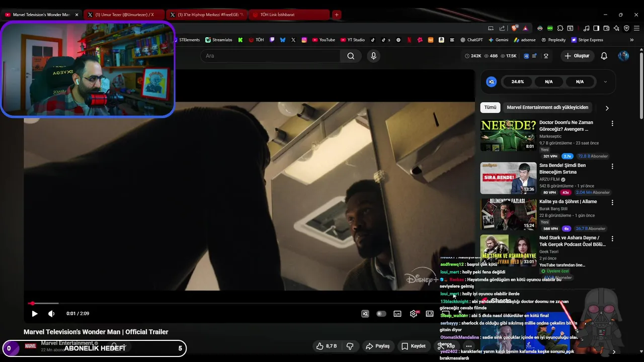This screenshot has height=362, width=644.
Task: Open the Streamlabs bookmark
Action: pyautogui.click(x=218, y=40)
